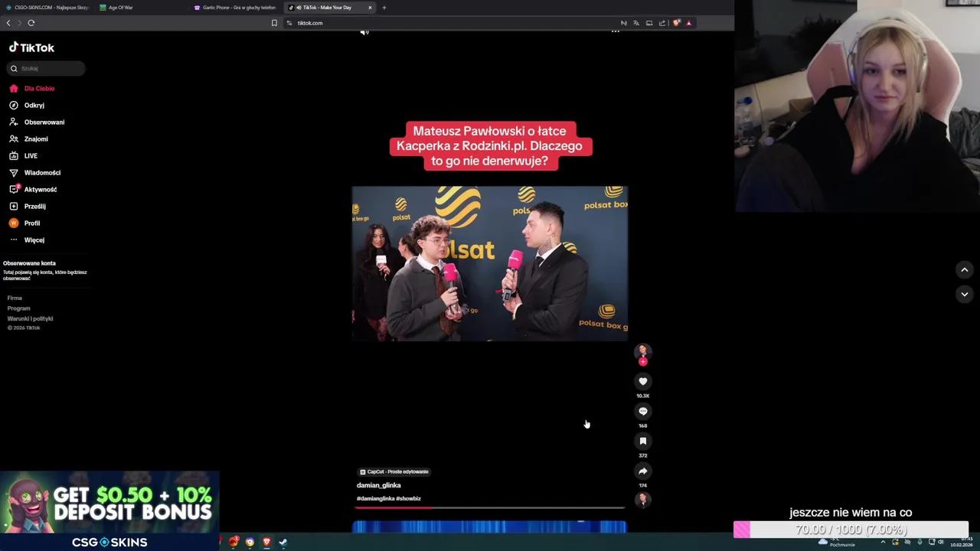980x551 pixels.
Task: Click the TikTok logo
Action: pos(31,47)
